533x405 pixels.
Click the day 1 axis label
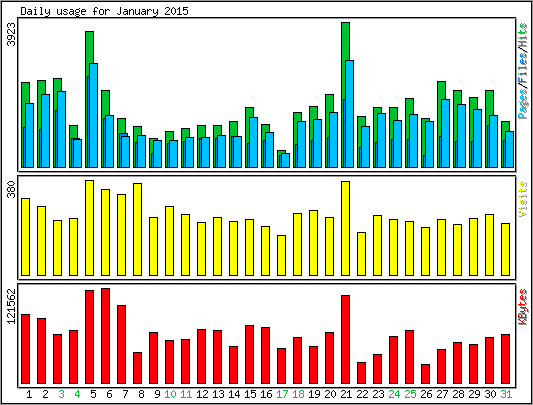point(29,394)
